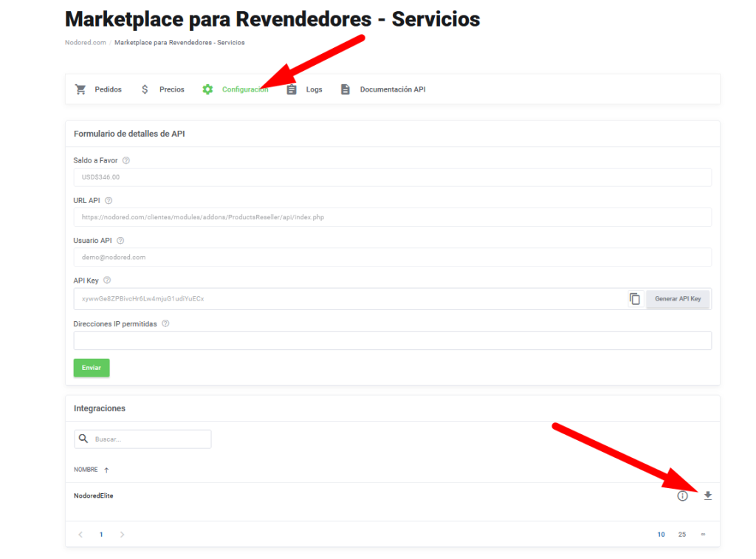Go to next page of integrations
The image size is (756, 559).
[x=122, y=535]
